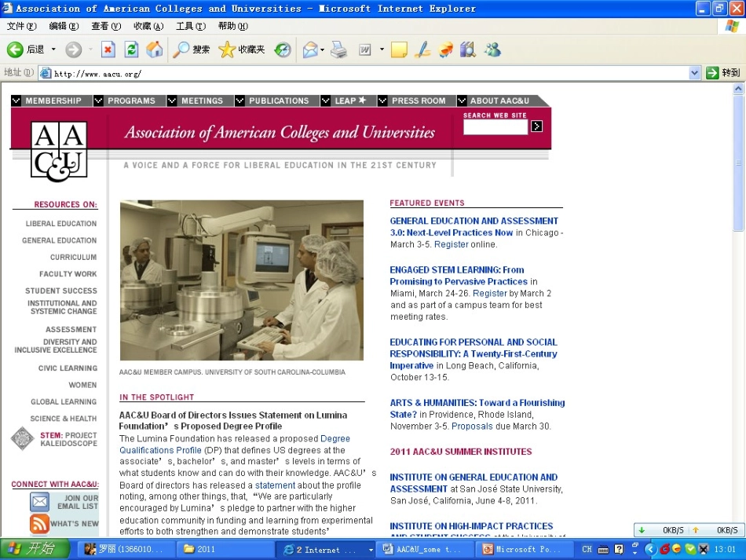
Task: Click the Refresh page icon
Action: [131, 49]
